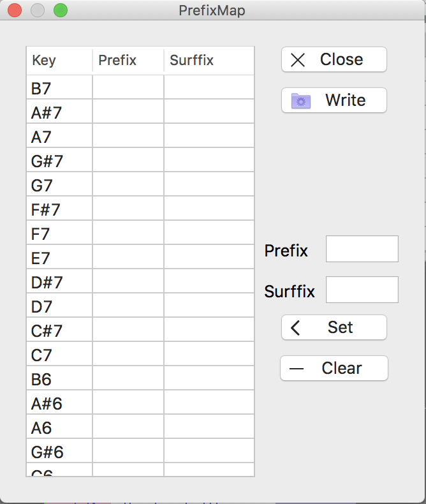Screen dimensions: 426x504
Task: Click the Surffix column header
Action: tap(209, 61)
